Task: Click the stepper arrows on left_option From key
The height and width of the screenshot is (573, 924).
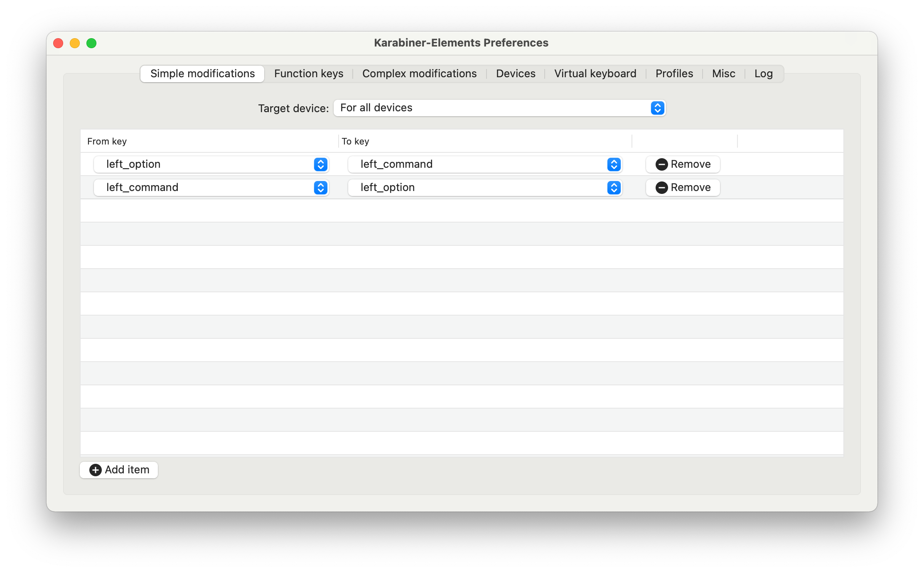Action: [x=320, y=164]
